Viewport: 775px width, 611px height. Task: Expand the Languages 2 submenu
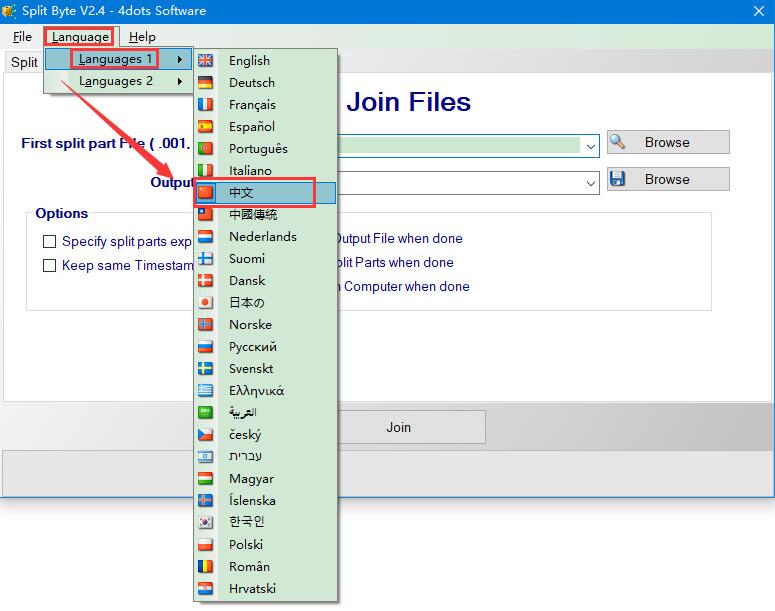[118, 81]
